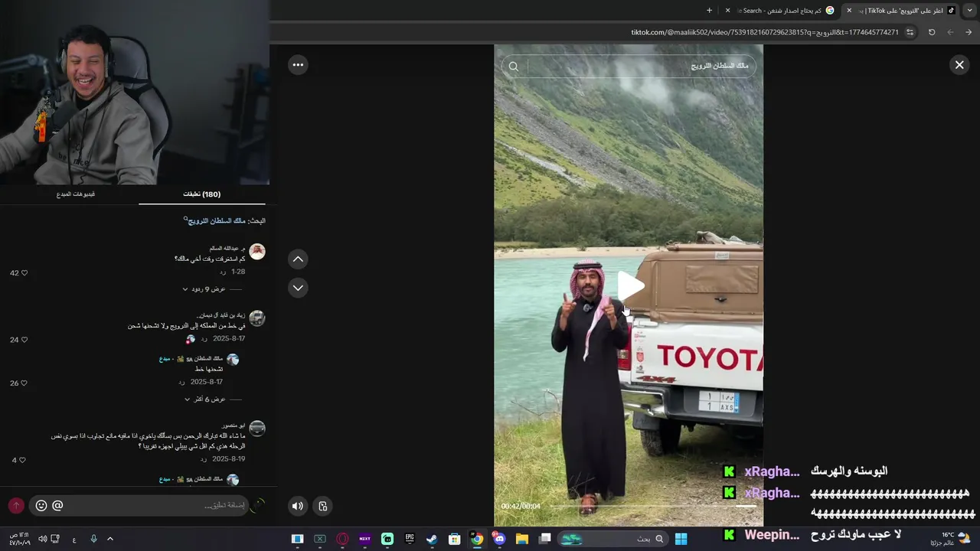Screen dimensions: 980x551
Task: Open the NEXT app on taskbar
Action: coord(364,539)
